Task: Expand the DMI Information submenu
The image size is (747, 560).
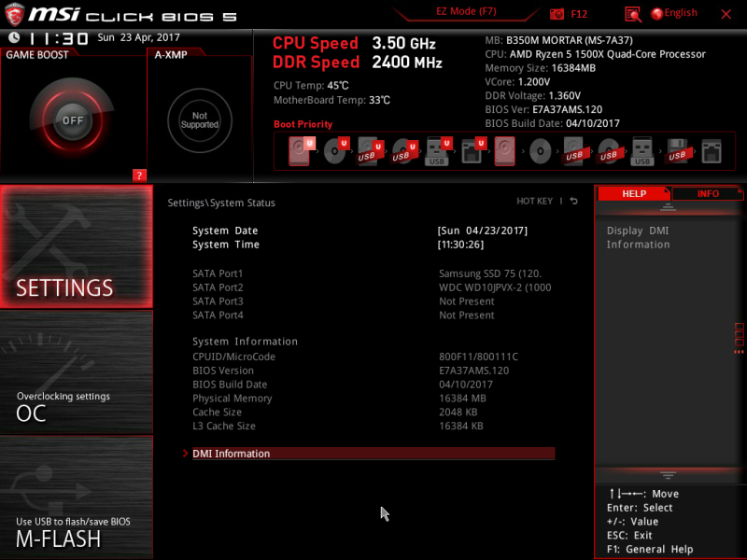Action: [x=373, y=454]
